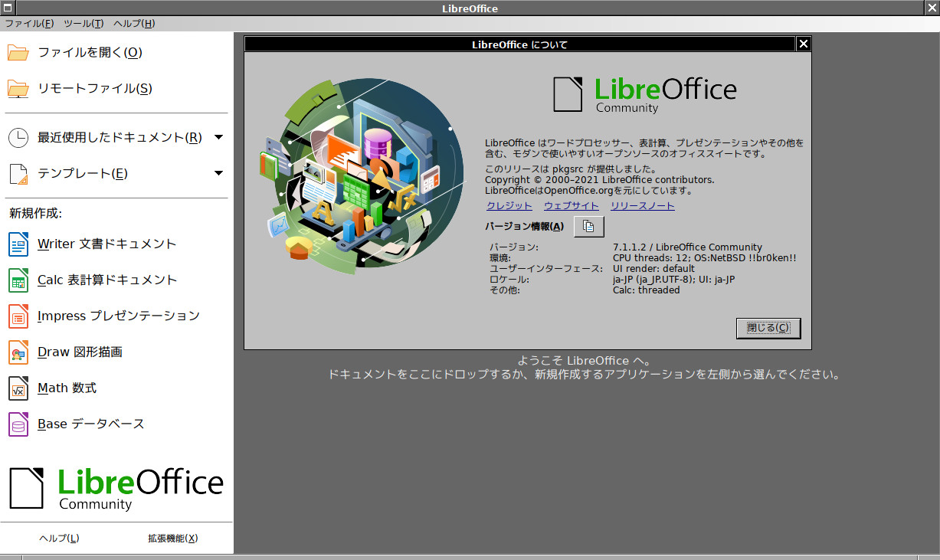Follow the リリースノート link
The image size is (940, 560).
(643, 206)
